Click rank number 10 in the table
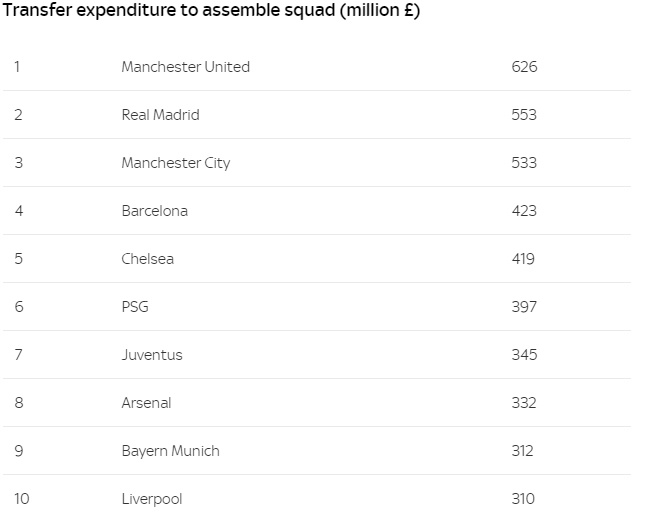 pos(21,499)
